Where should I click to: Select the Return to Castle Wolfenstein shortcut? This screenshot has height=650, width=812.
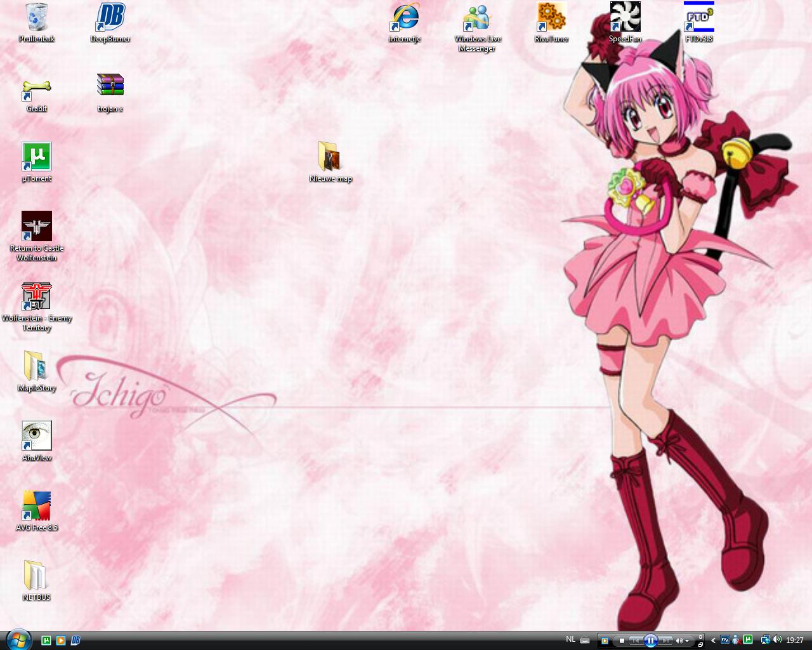point(37,236)
